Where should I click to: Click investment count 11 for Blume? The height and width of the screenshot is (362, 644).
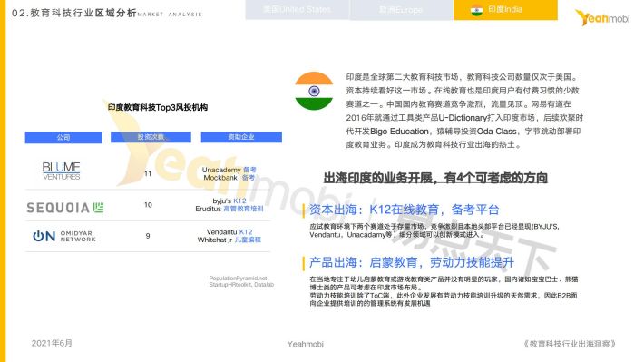point(148,174)
